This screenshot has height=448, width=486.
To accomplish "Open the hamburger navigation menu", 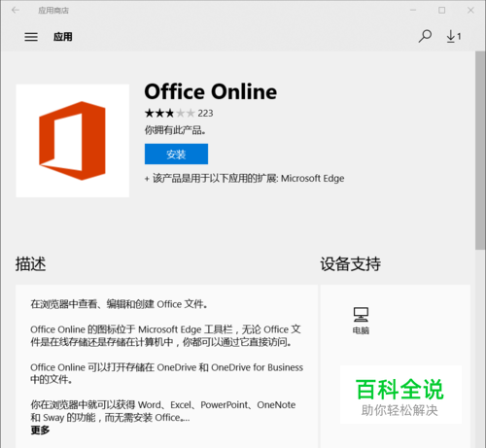I will click(31, 37).
